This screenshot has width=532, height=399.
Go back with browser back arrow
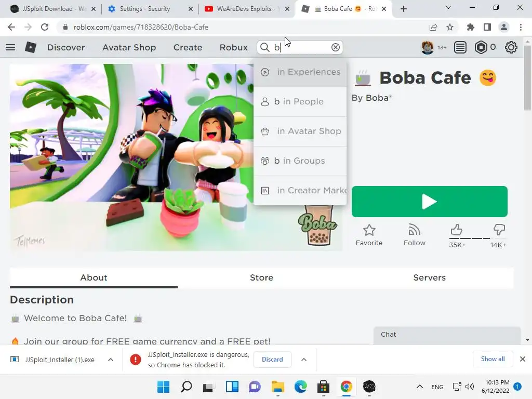coord(11,27)
